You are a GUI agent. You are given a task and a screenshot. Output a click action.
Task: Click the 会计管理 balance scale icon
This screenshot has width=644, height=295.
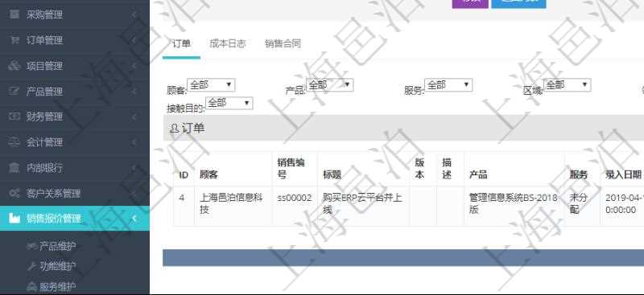tap(14, 142)
